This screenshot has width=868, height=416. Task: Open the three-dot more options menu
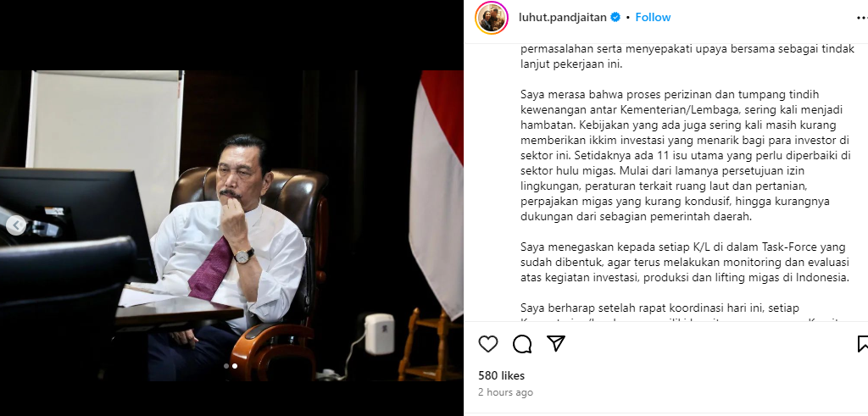(862, 18)
